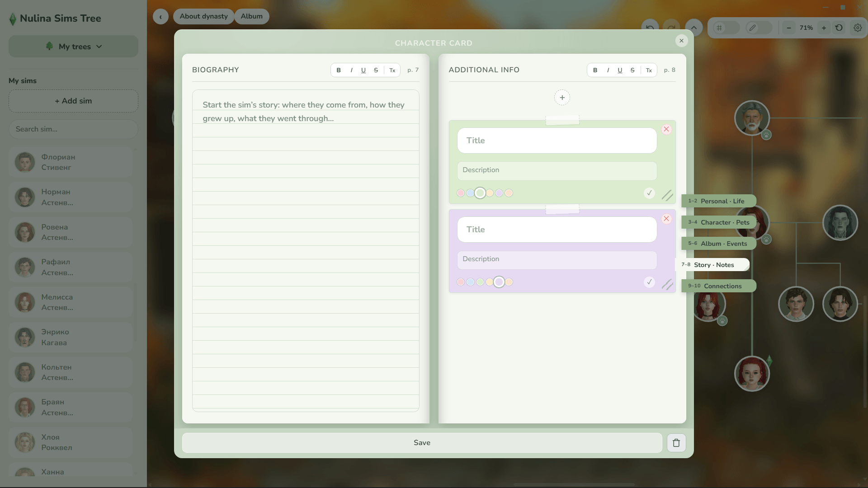The image size is (868, 488).
Task: Click the Title field of the green note
Action: 557,141
